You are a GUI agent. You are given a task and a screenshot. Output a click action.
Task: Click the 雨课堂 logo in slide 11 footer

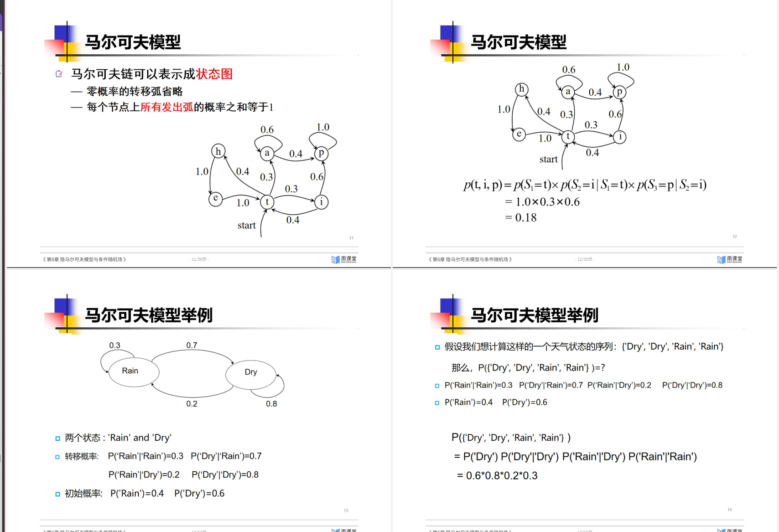point(344,259)
